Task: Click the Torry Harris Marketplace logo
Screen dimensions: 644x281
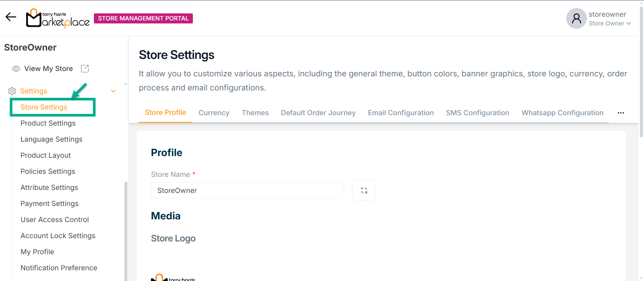Action: click(58, 18)
